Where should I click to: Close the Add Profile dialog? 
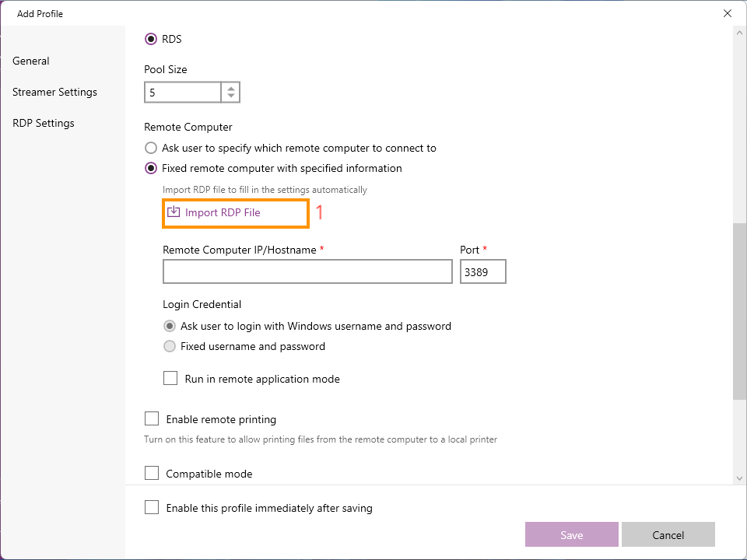(727, 13)
